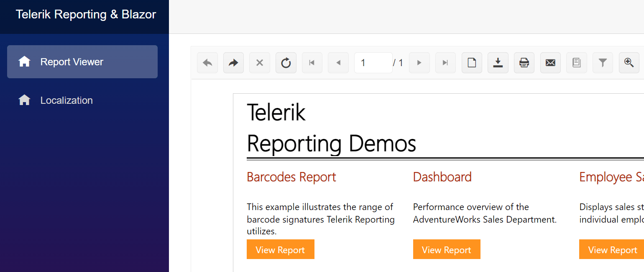Image resolution: width=644 pixels, height=272 pixels.
Task: Click the Report Viewer home icon
Action: pos(24,62)
